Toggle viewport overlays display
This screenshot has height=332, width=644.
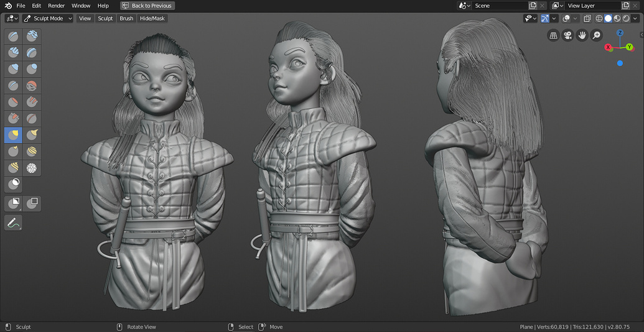point(566,19)
